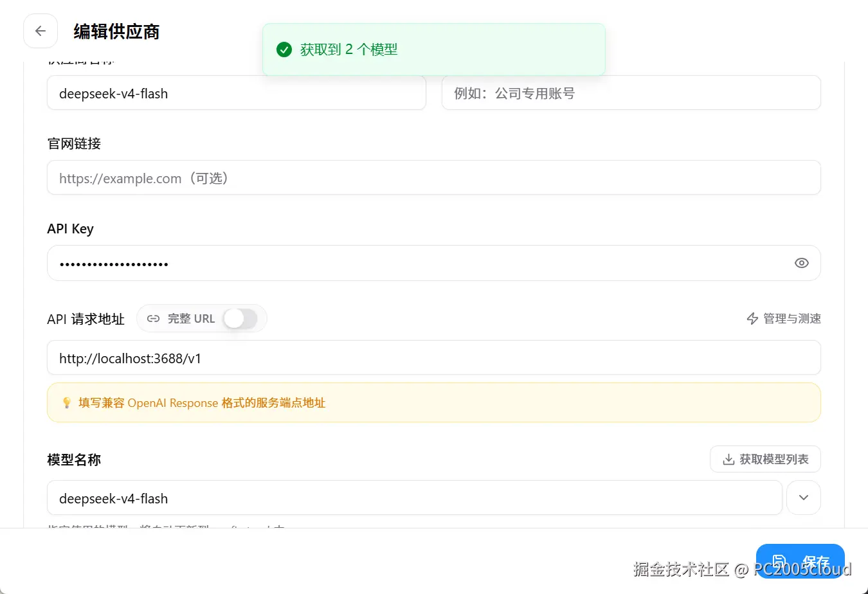
Task: Edit the http://localhost:3688/v1 address field
Action: click(434, 357)
